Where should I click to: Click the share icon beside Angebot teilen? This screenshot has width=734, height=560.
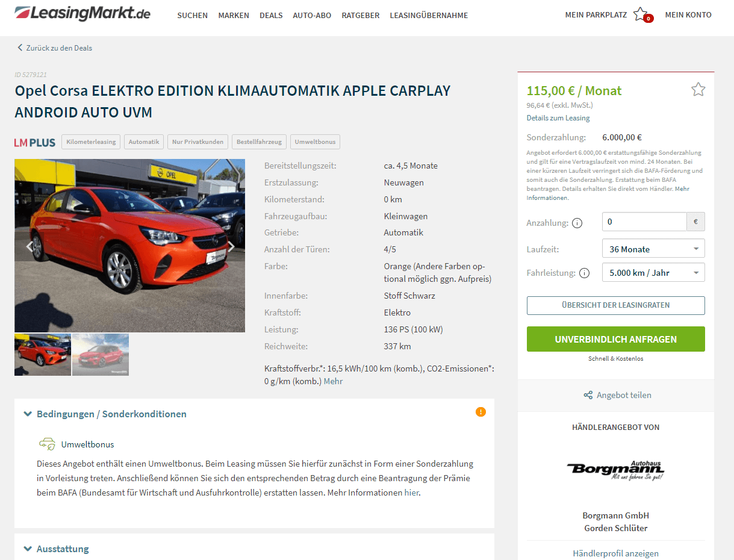click(588, 396)
